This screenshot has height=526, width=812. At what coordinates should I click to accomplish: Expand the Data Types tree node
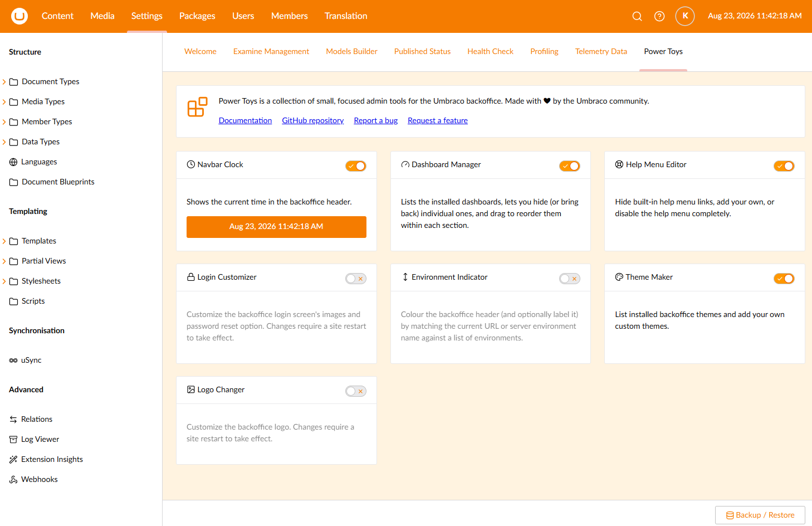4,142
